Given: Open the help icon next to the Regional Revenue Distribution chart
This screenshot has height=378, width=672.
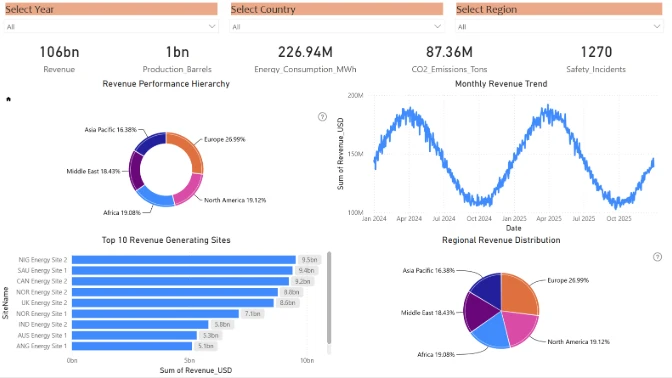Looking at the screenshot, I should point(657,257).
